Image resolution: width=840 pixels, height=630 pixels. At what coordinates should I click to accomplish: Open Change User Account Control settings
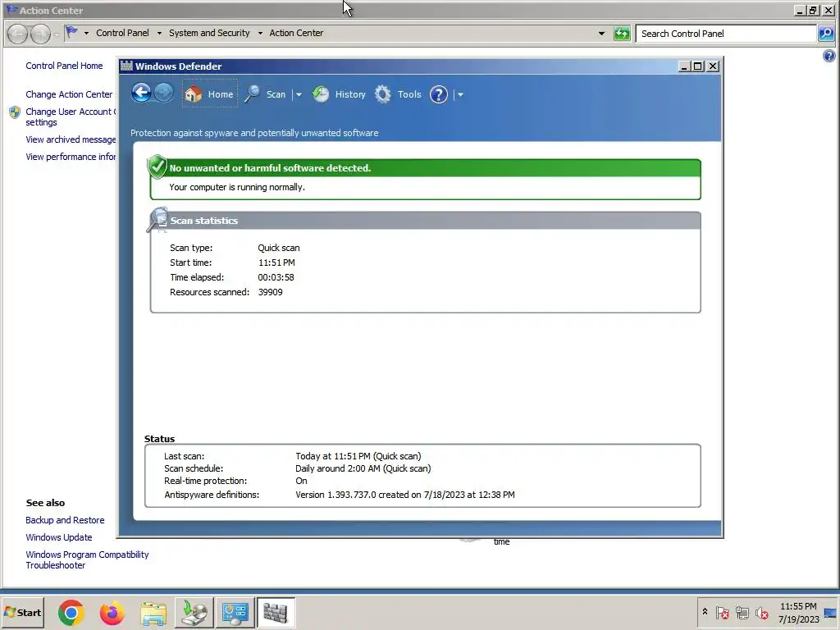point(71,116)
